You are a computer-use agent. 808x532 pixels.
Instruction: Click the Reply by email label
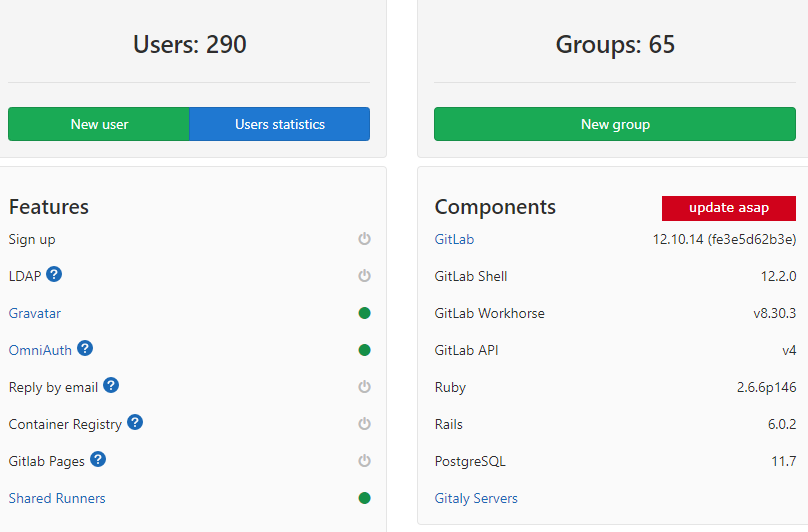coord(53,388)
